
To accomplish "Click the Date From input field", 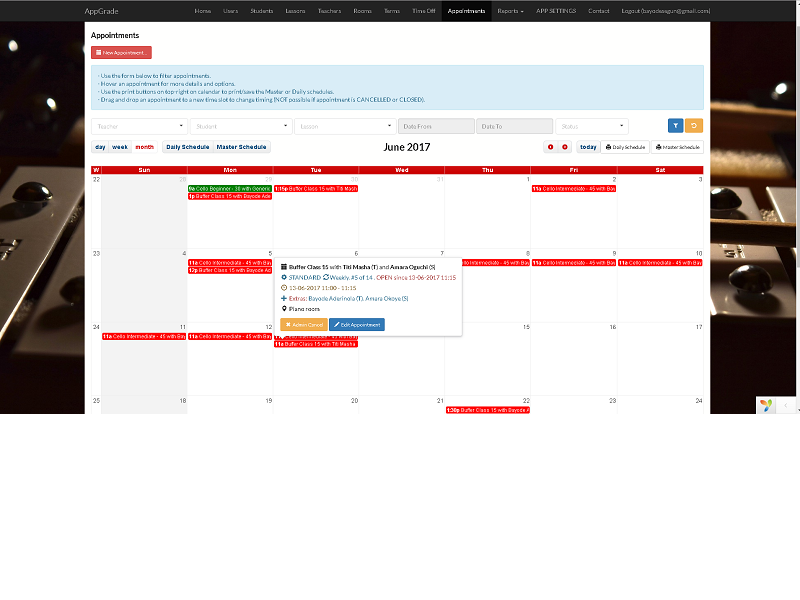I will pyautogui.click(x=436, y=126).
